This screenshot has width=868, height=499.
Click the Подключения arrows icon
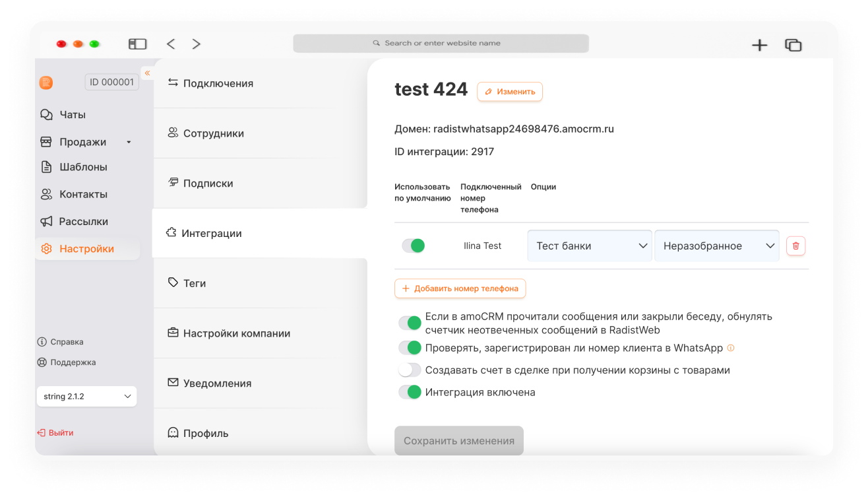point(173,83)
